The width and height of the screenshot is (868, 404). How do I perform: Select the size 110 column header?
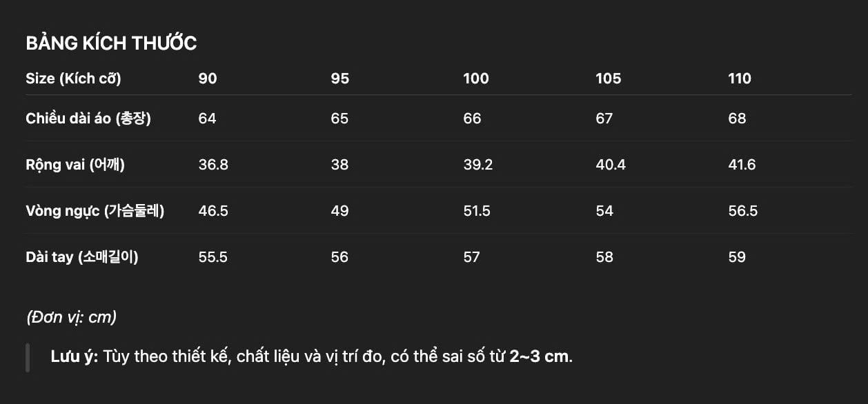(740, 79)
